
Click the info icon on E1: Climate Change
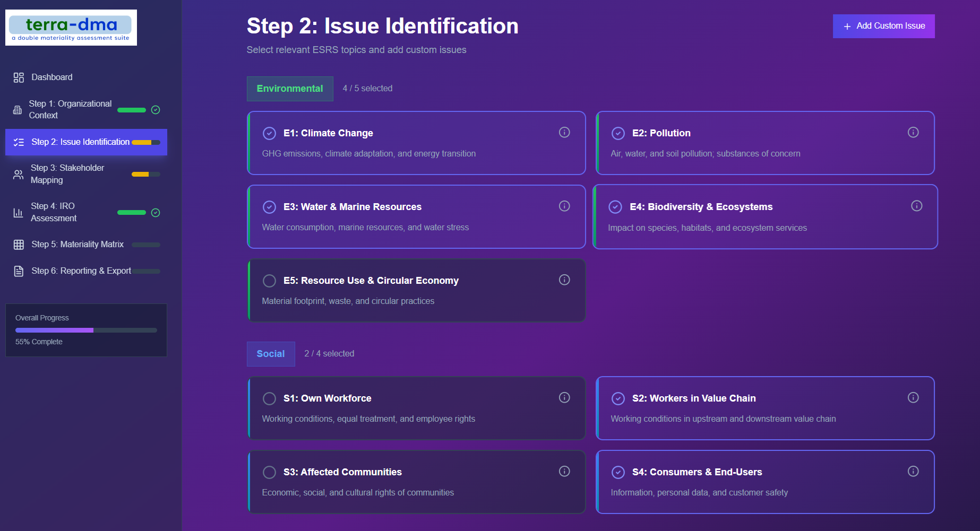[564, 132]
